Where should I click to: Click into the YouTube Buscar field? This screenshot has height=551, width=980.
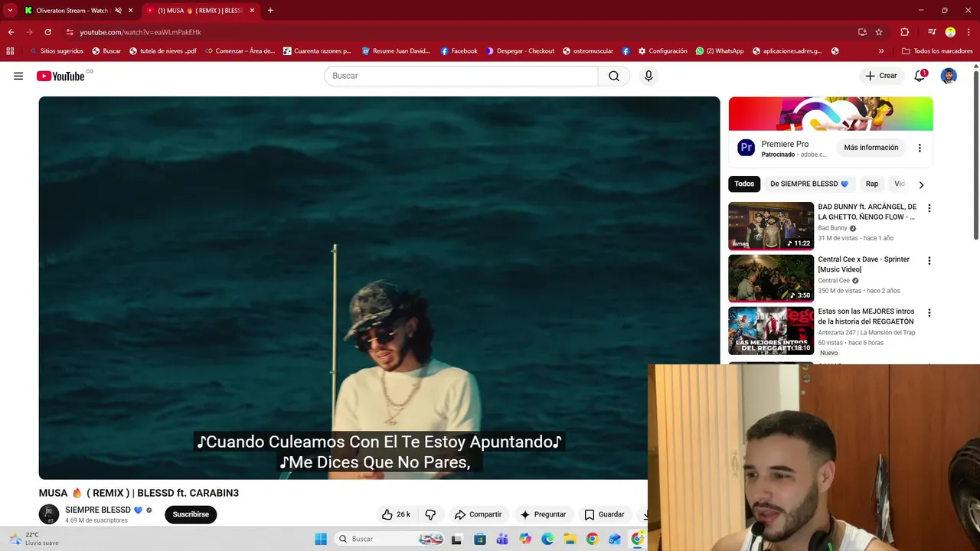(x=461, y=76)
